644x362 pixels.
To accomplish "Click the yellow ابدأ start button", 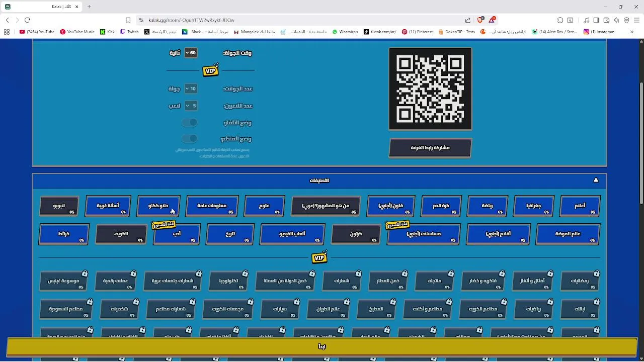I will [322, 346].
